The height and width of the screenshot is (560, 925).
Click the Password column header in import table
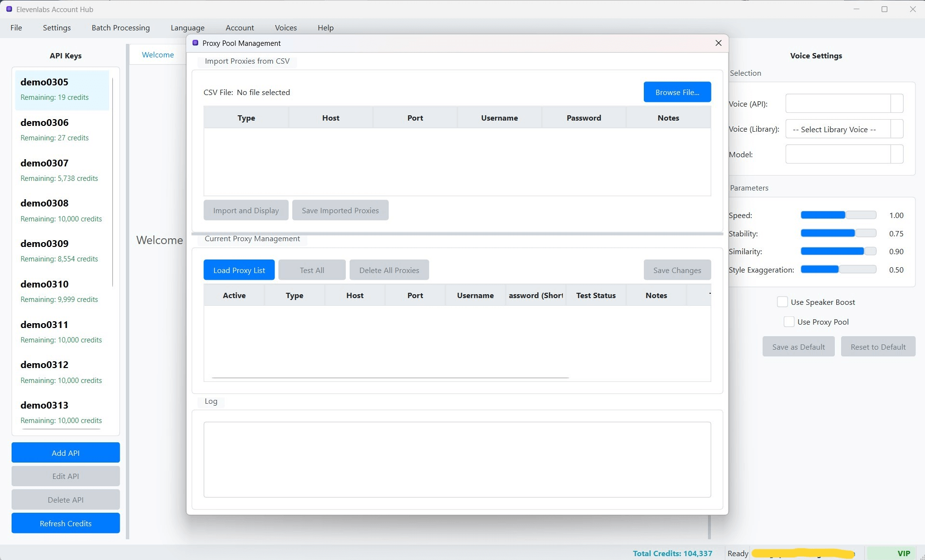(584, 118)
